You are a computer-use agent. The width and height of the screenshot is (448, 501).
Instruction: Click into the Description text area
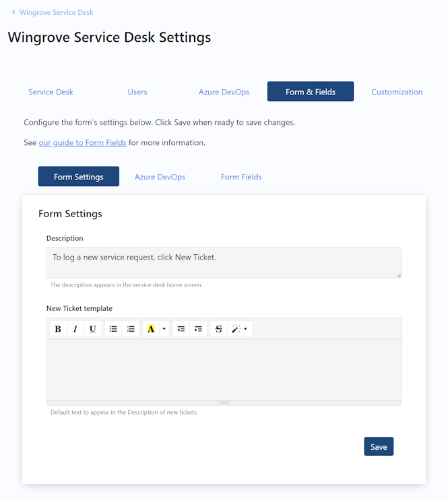224,262
